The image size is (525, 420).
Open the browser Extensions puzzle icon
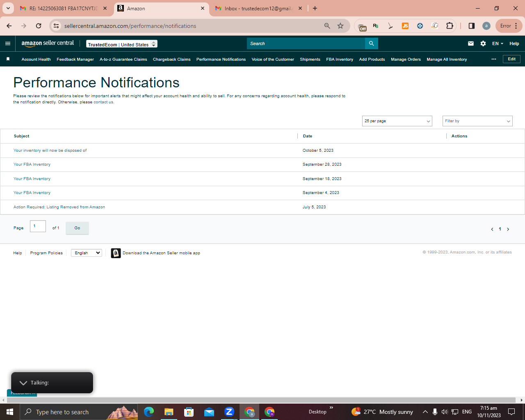click(x=450, y=26)
